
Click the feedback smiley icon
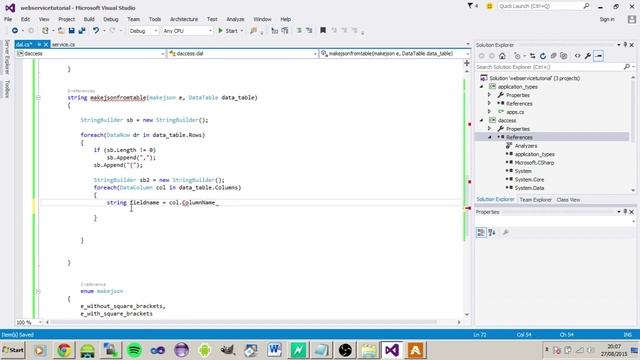[489, 6]
